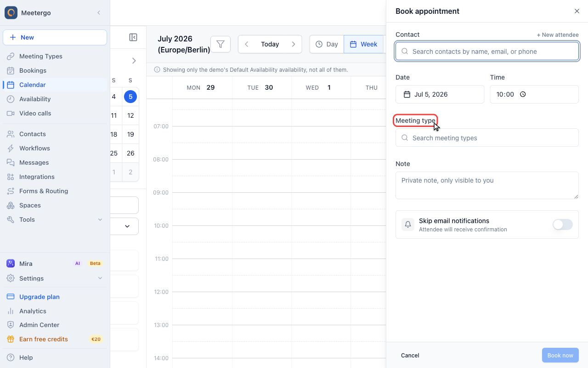Viewport: 588px width, 368px height.
Task: Click the clock icon in Time field
Action: 523,94
